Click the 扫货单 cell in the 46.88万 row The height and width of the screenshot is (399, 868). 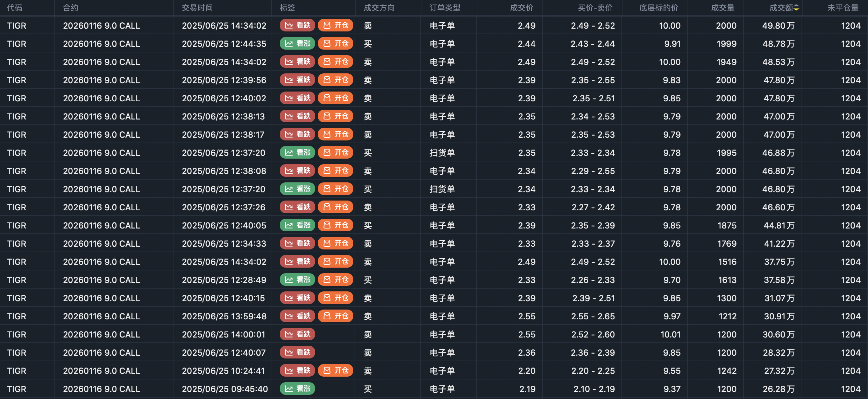(442, 153)
